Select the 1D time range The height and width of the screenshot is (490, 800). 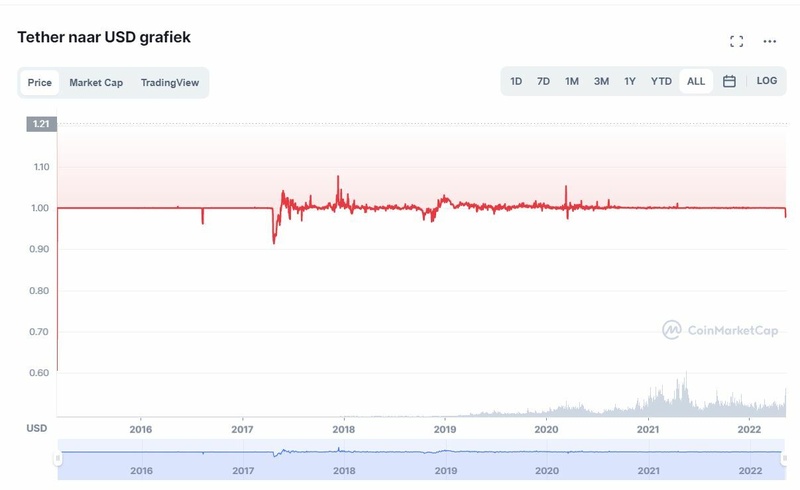click(516, 81)
